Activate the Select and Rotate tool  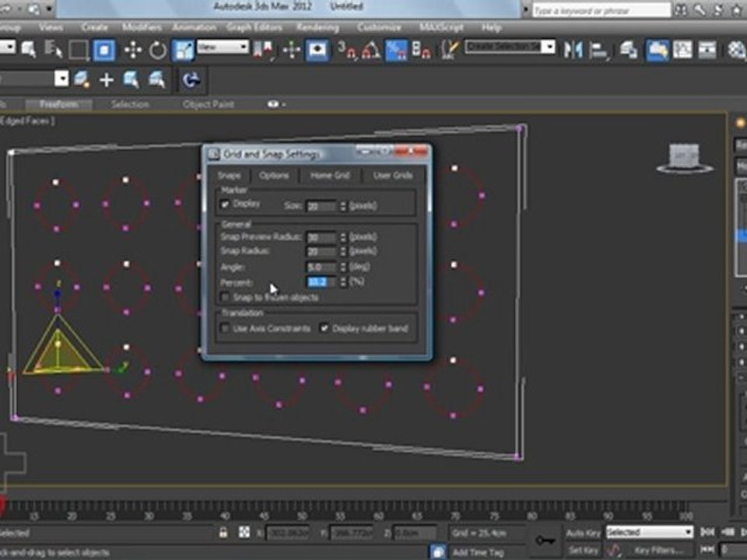tap(158, 50)
